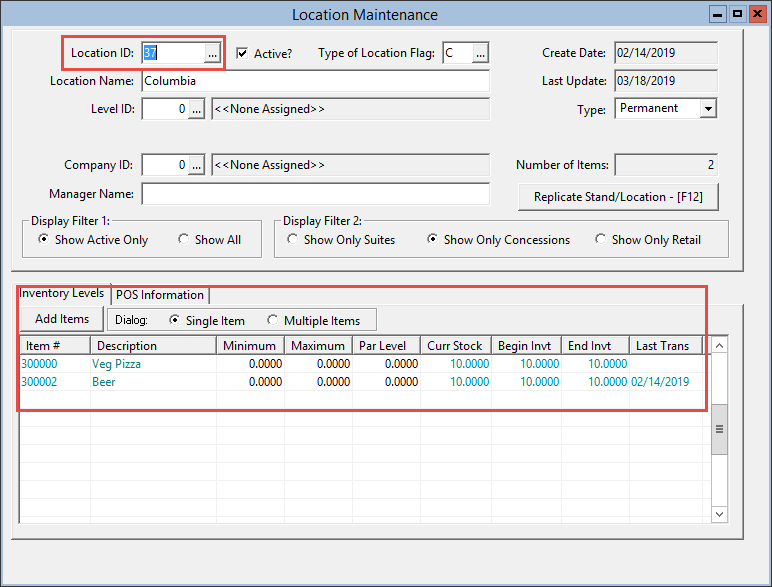
Task: Select the Multiple Items dialog option
Action: click(274, 320)
